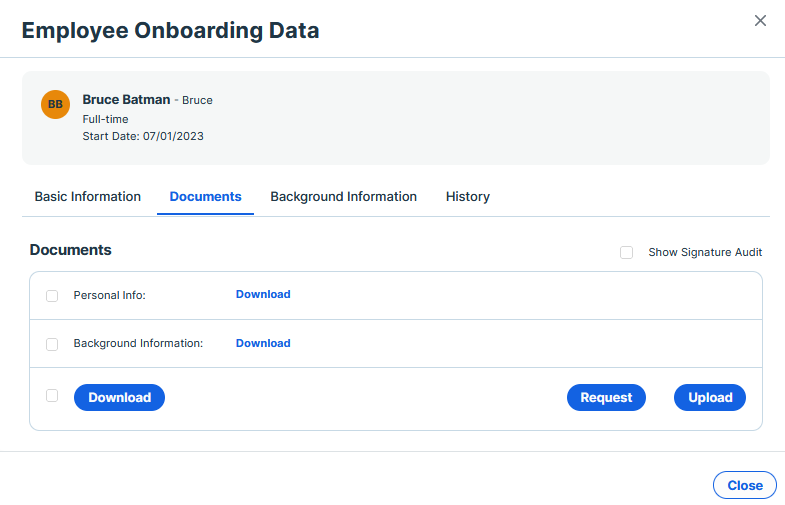Click the Upload button
This screenshot has width=785, height=505.
coord(710,397)
